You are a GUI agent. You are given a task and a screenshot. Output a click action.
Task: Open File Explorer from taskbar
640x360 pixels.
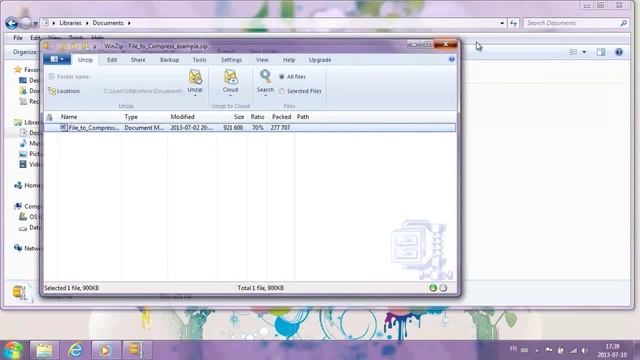[44, 350]
